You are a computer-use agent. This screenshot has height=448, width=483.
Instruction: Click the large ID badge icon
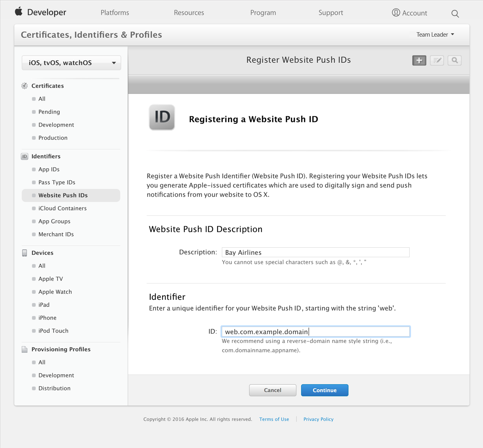(x=162, y=117)
